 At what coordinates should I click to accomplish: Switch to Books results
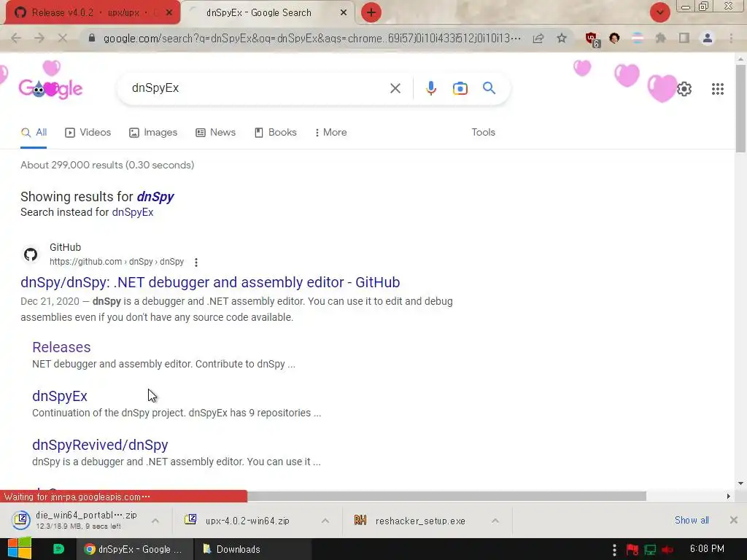[x=275, y=133]
